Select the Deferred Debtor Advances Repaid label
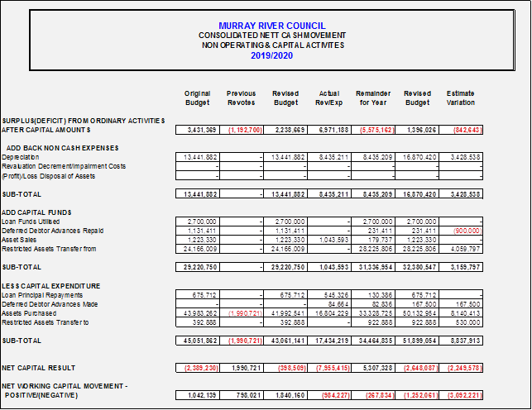The image size is (532, 410). [x=53, y=231]
